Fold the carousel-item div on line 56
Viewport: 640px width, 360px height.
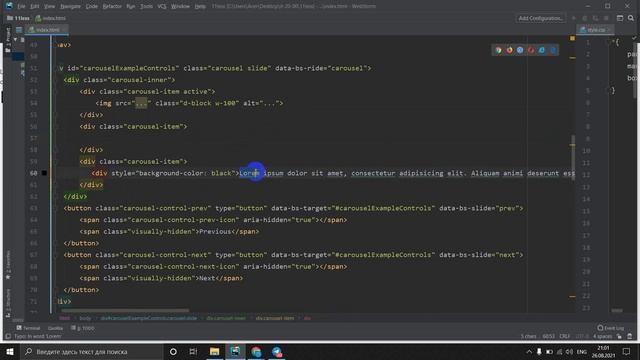coord(56,127)
